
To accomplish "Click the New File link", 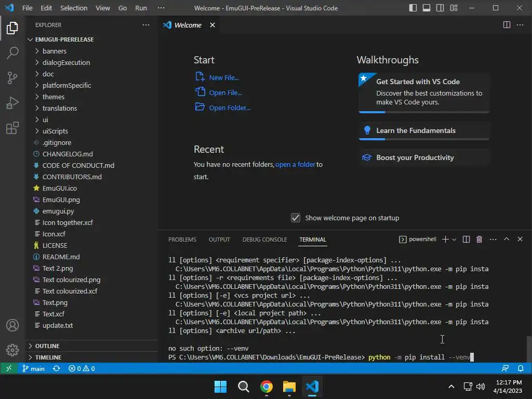I will (217, 77).
